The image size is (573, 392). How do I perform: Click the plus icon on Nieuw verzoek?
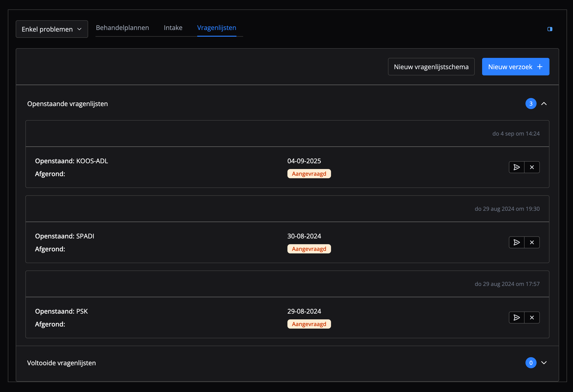[x=540, y=67]
